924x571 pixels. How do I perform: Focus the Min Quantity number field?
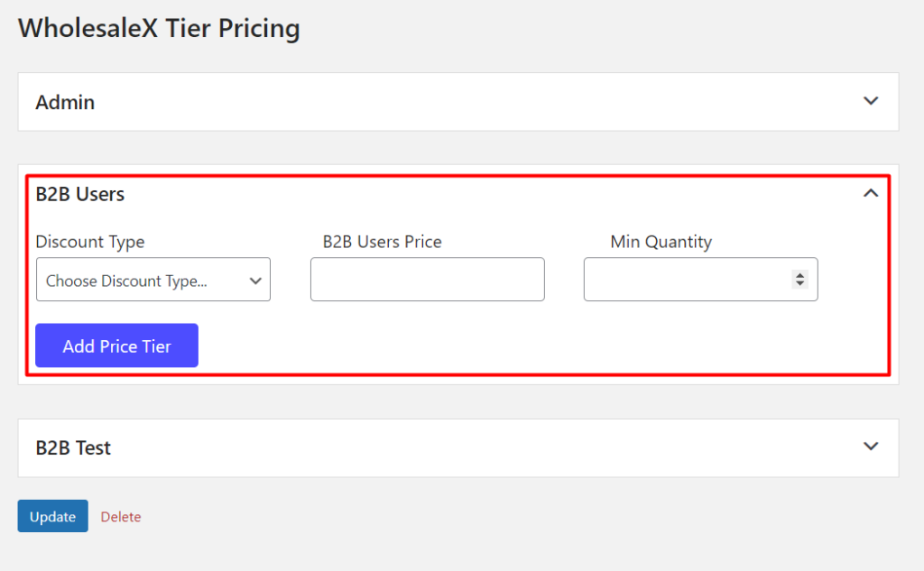(686, 280)
